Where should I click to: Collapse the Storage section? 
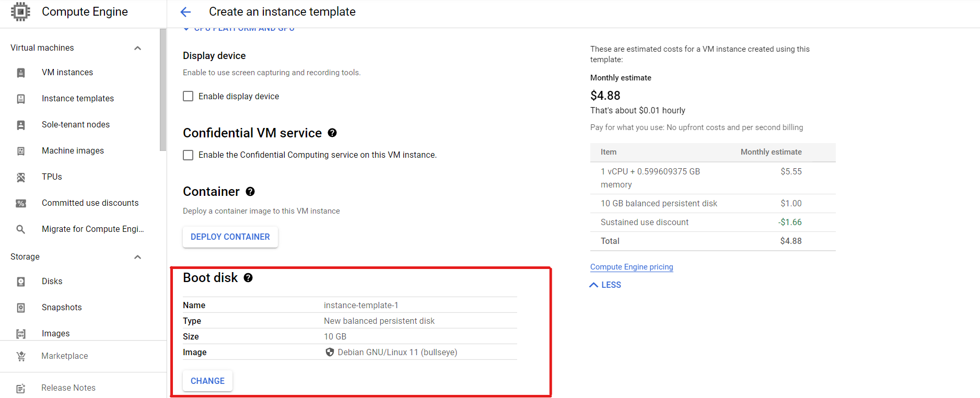(138, 257)
